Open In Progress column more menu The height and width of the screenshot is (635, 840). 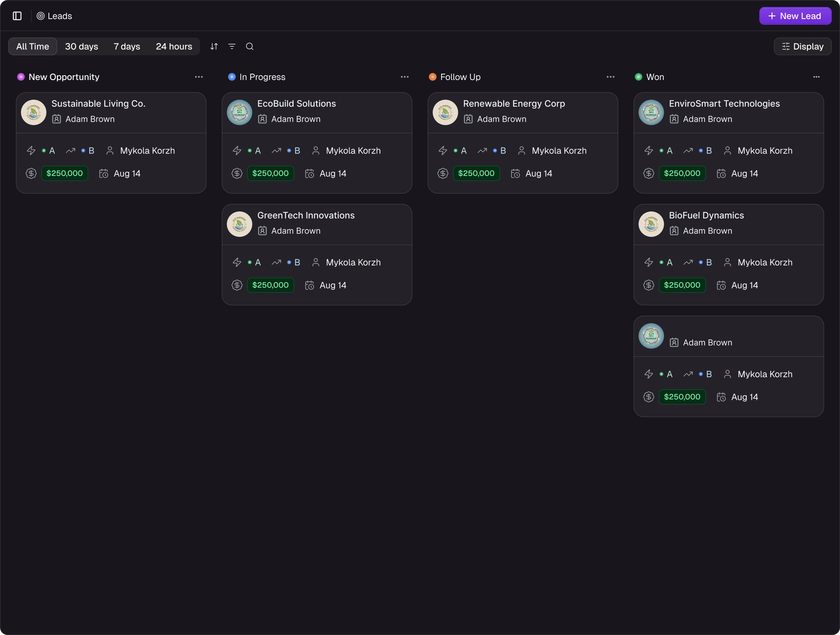click(404, 77)
